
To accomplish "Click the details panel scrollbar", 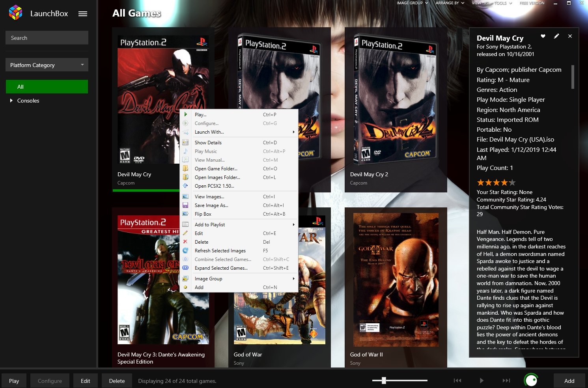I will [573, 77].
